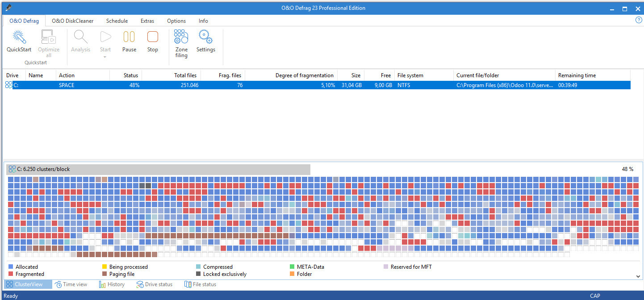Open the Info tab
The image size is (644, 300).
pos(203,21)
